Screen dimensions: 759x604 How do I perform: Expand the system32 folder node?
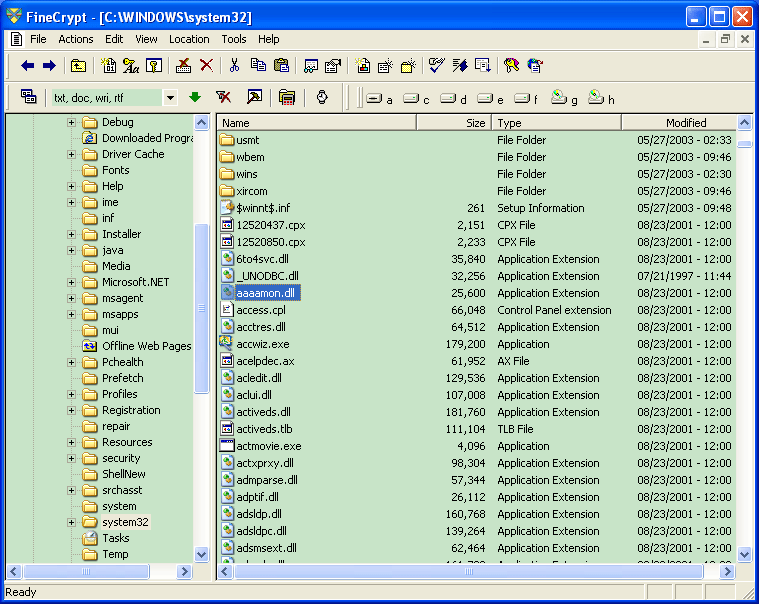[x=71, y=522]
